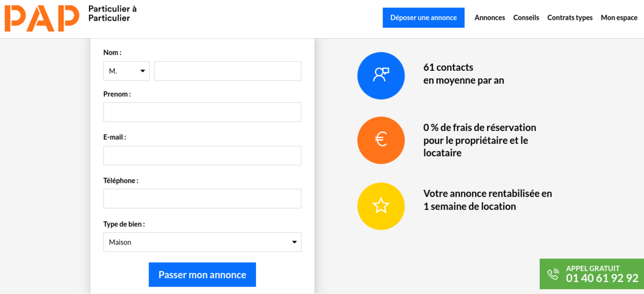This screenshot has width=644, height=294.
Task: Open Mon espace
Action: tap(619, 18)
